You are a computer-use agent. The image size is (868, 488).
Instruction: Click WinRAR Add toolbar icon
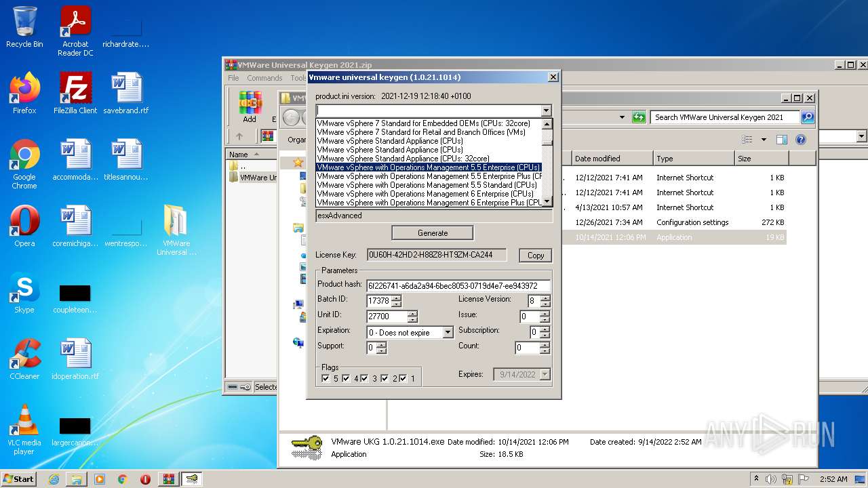[x=250, y=106]
